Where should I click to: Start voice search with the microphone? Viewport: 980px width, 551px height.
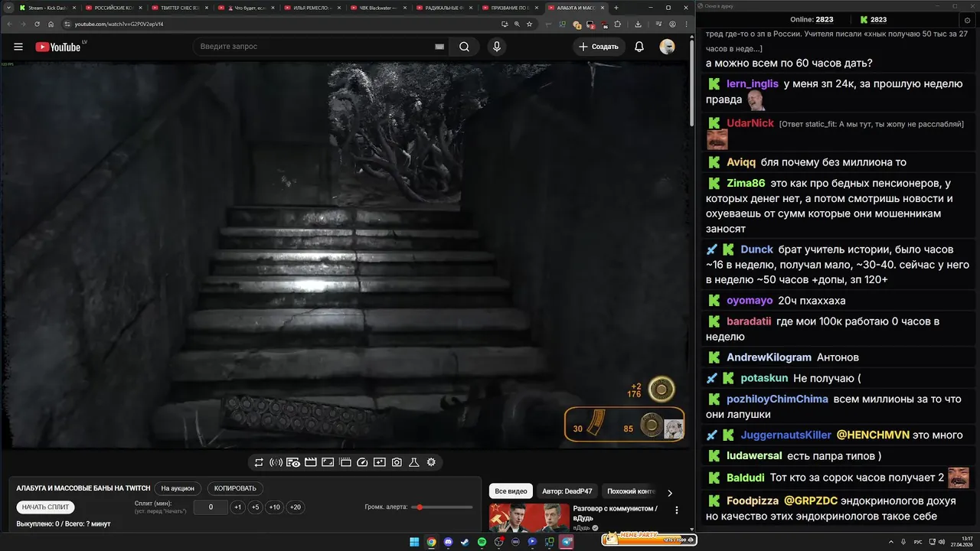497,47
